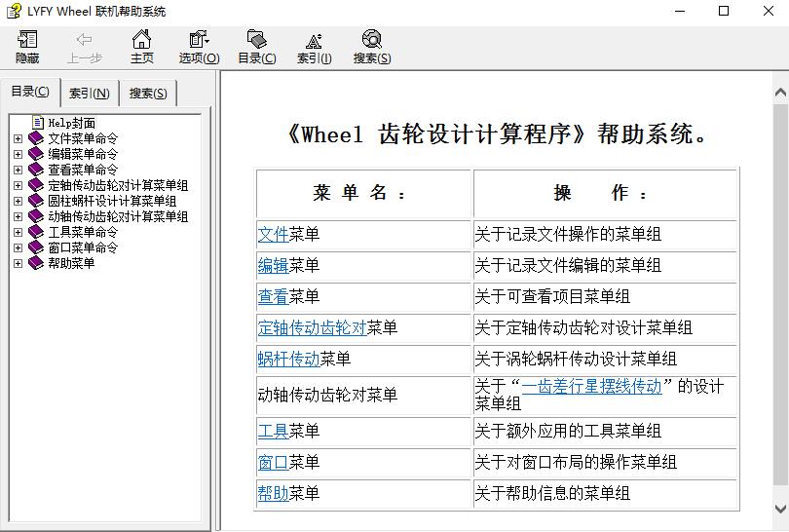Click the Home (主页) toolbar icon

(142, 46)
